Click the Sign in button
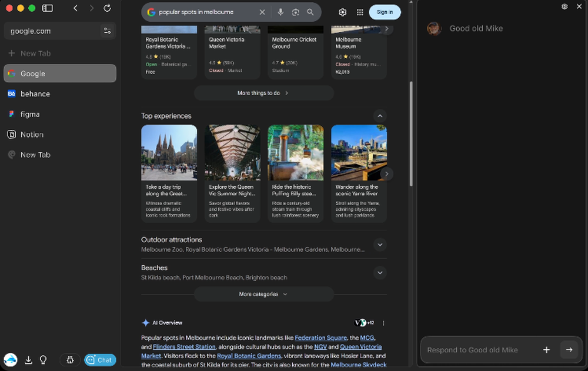588x371 pixels. pyautogui.click(x=385, y=12)
